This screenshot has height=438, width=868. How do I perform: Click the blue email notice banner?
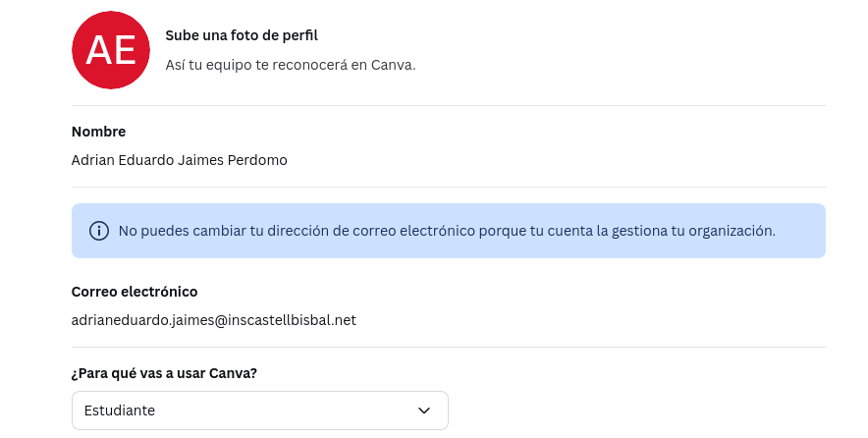tap(449, 231)
